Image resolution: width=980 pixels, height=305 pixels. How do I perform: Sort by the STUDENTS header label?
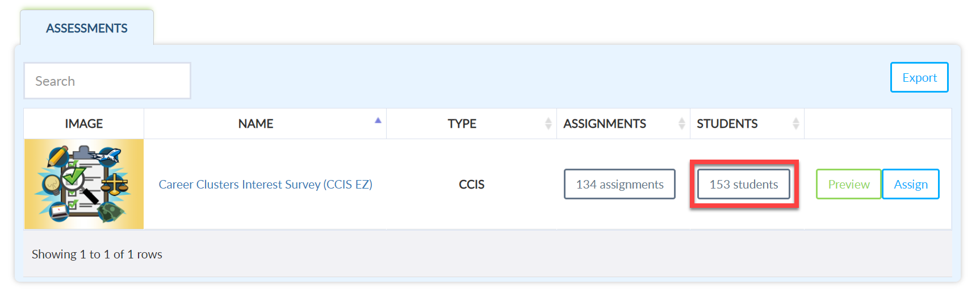[727, 123]
